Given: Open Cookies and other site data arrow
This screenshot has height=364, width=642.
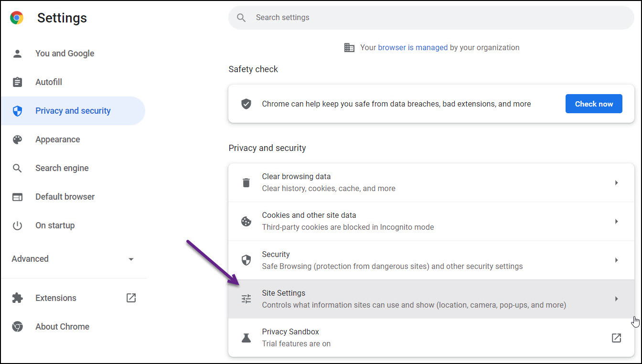Looking at the screenshot, I should 616,221.
